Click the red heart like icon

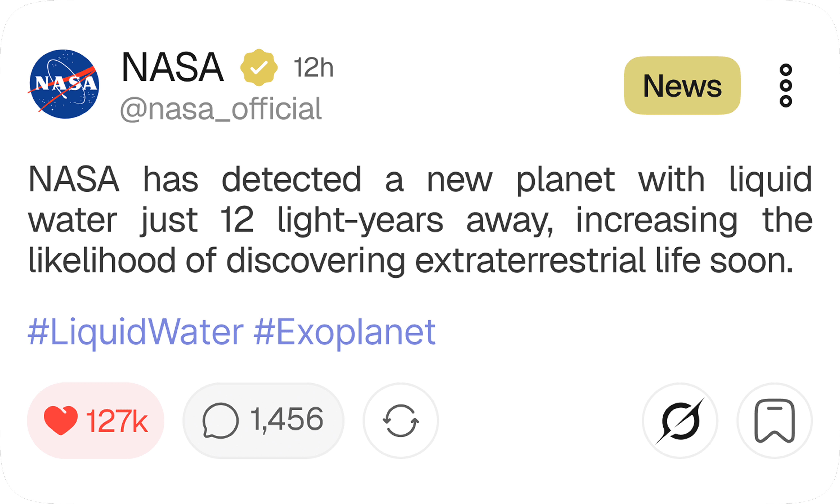(x=61, y=420)
